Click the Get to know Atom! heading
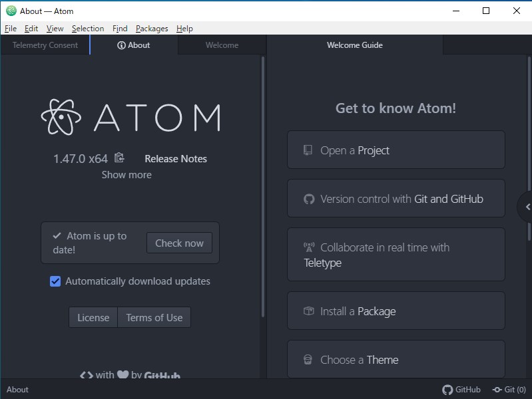 [x=396, y=108]
